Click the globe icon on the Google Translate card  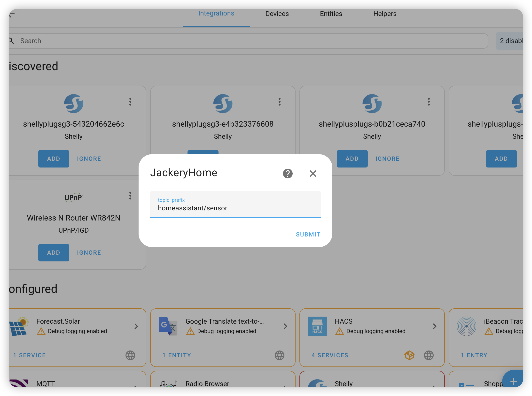pyautogui.click(x=280, y=355)
